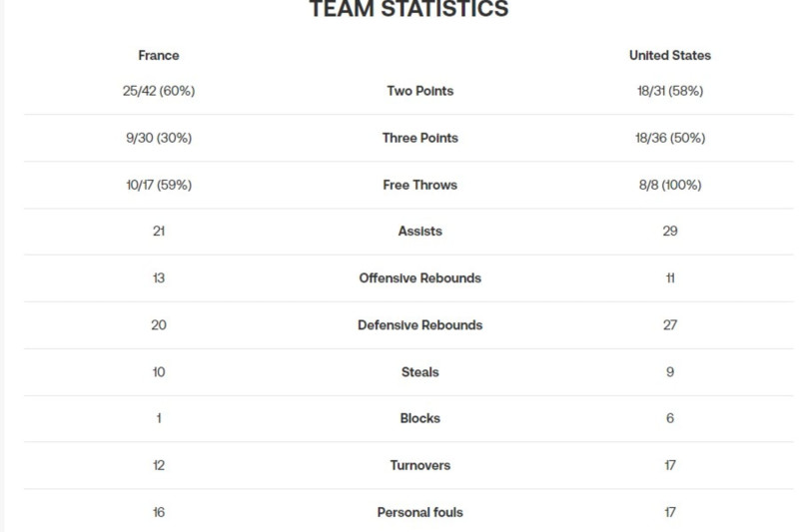Click France's 20 defensive rebounds value

point(159,324)
